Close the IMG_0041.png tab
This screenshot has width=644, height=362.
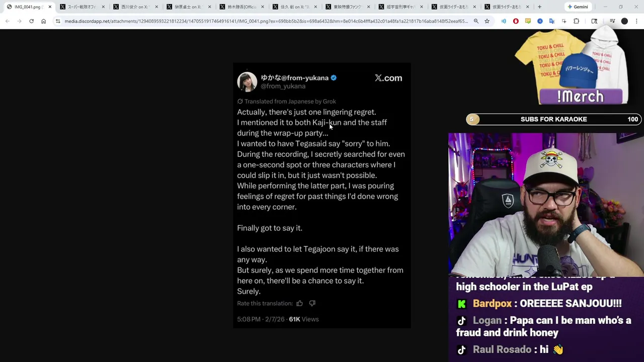(50, 7)
